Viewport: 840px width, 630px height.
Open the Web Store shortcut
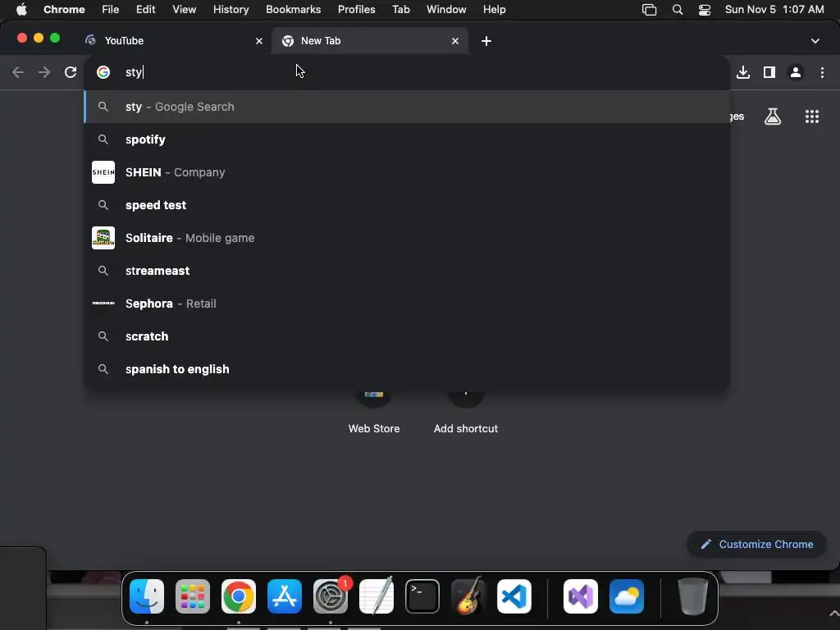[374, 413]
